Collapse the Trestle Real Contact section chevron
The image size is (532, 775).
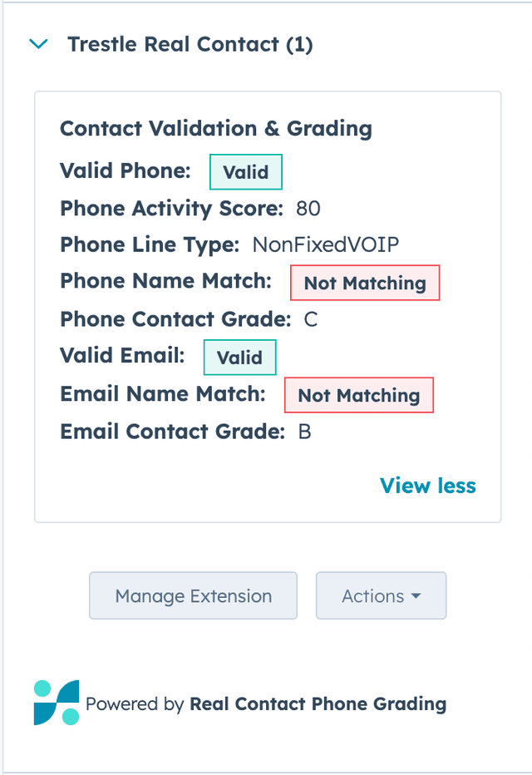click(38, 44)
